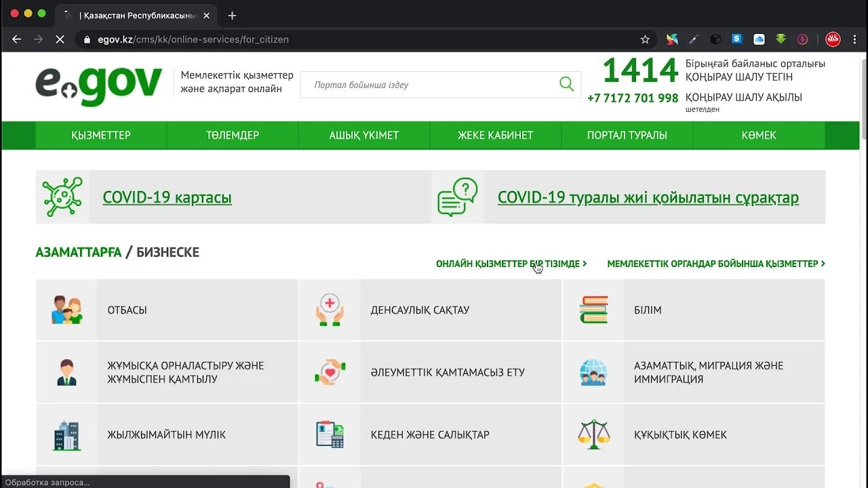
Task: Open the ОТБАСЫ category
Action: coord(167,310)
